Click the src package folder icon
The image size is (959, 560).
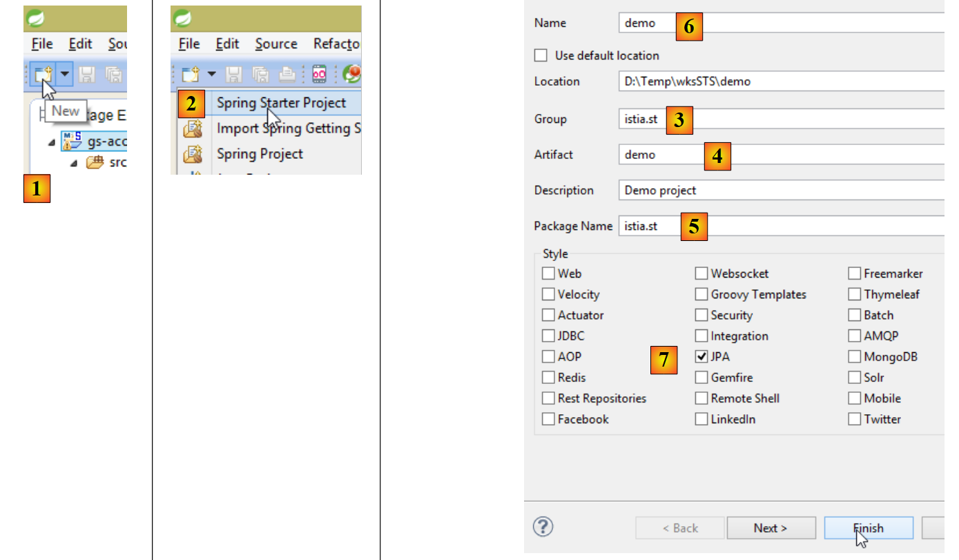click(95, 163)
